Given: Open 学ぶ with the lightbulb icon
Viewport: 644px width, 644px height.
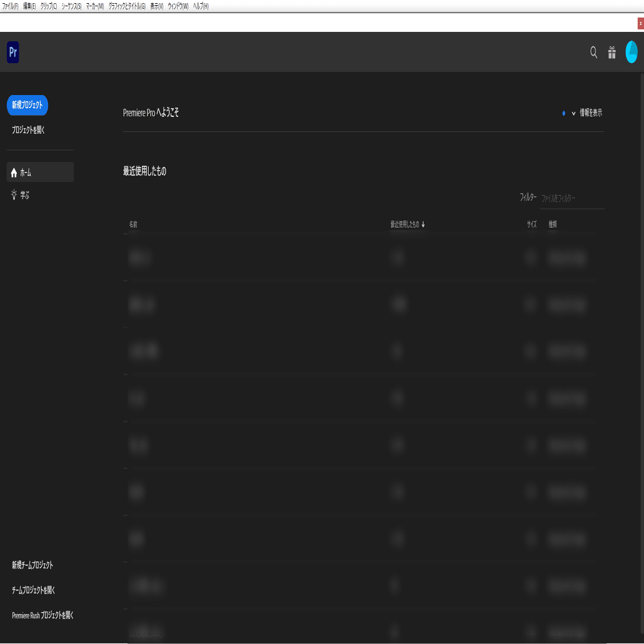Looking at the screenshot, I should [21, 195].
